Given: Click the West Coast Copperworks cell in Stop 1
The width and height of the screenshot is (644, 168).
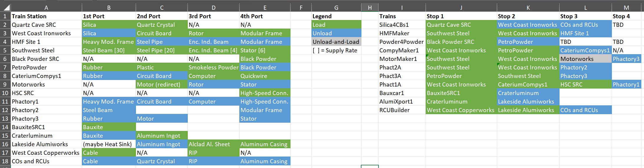Looking at the screenshot, I should tap(461, 110).
